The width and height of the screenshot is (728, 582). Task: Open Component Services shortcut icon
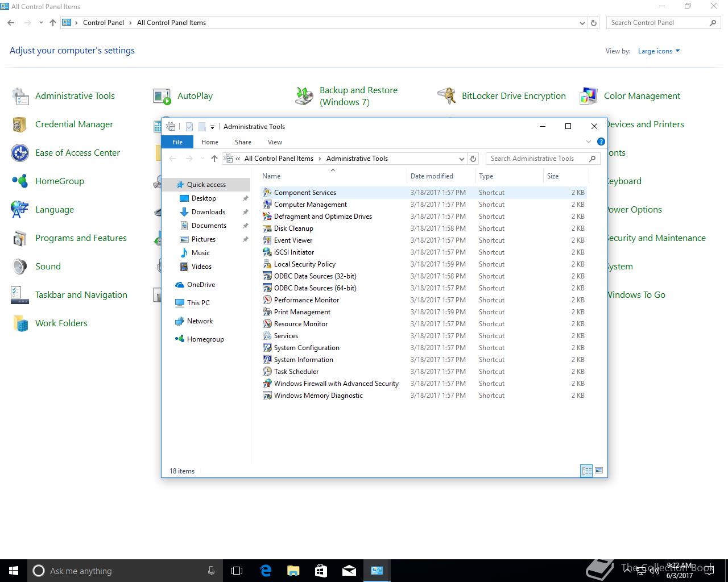267,193
